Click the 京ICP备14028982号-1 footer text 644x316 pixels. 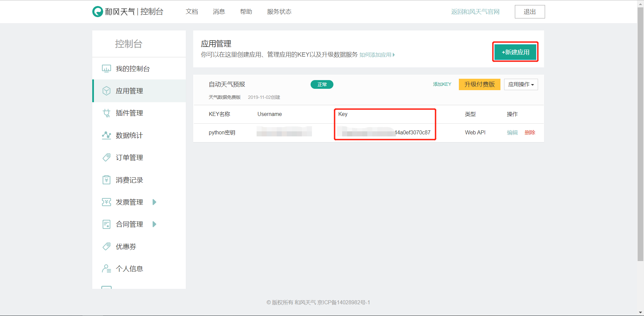point(343,302)
